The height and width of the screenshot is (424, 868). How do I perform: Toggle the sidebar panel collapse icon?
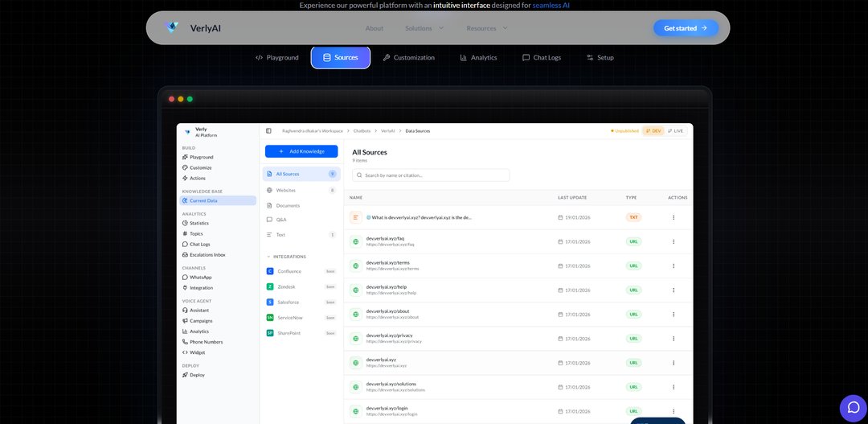268,130
